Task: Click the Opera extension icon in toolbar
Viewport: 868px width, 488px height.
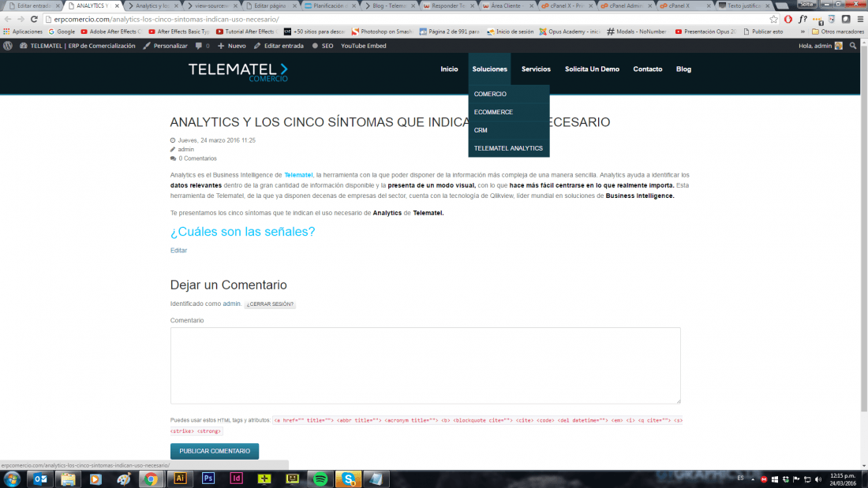Action: click(788, 19)
